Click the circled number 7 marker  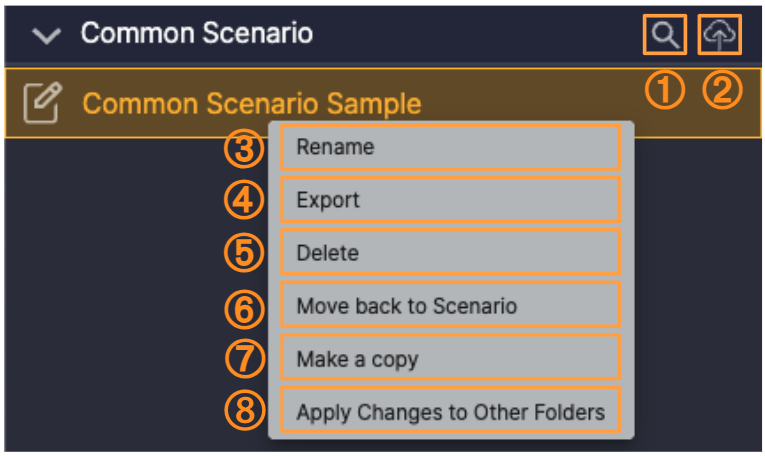244,359
